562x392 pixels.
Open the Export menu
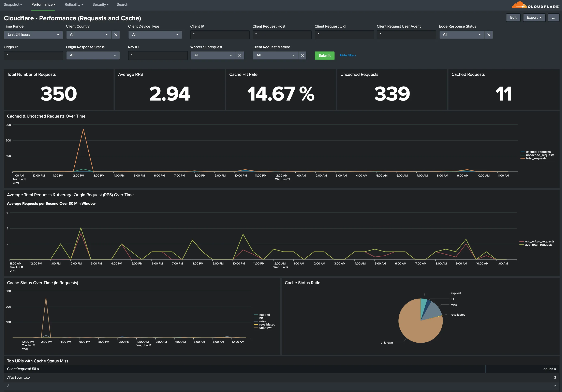(x=534, y=17)
